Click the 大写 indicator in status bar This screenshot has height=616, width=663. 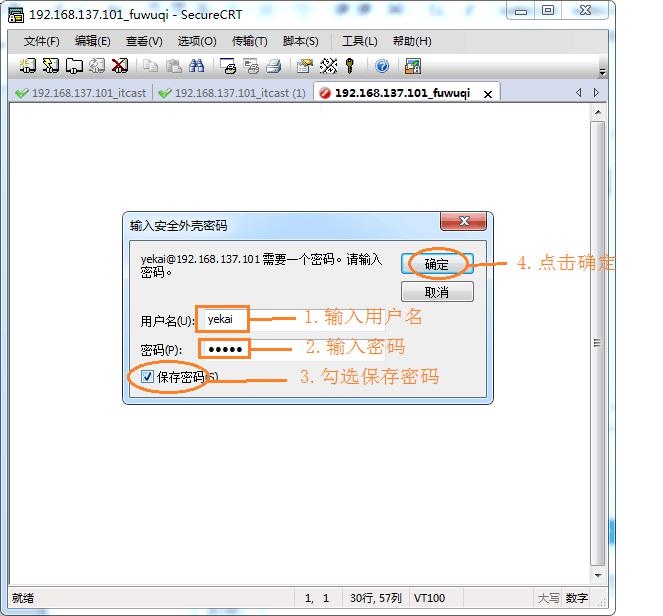[x=548, y=598]
